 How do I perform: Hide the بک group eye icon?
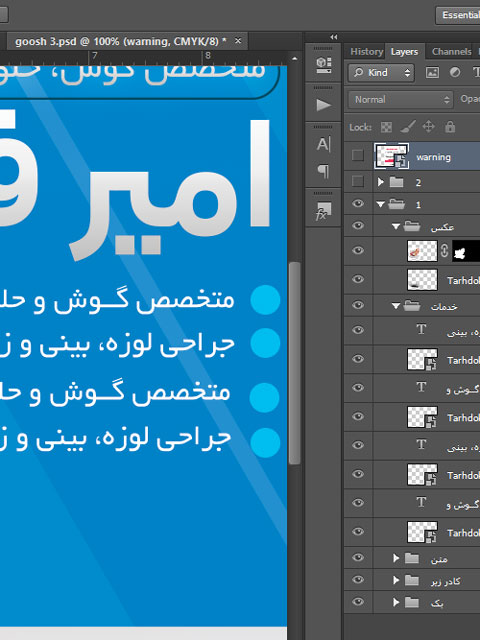[x=358, y=602]
